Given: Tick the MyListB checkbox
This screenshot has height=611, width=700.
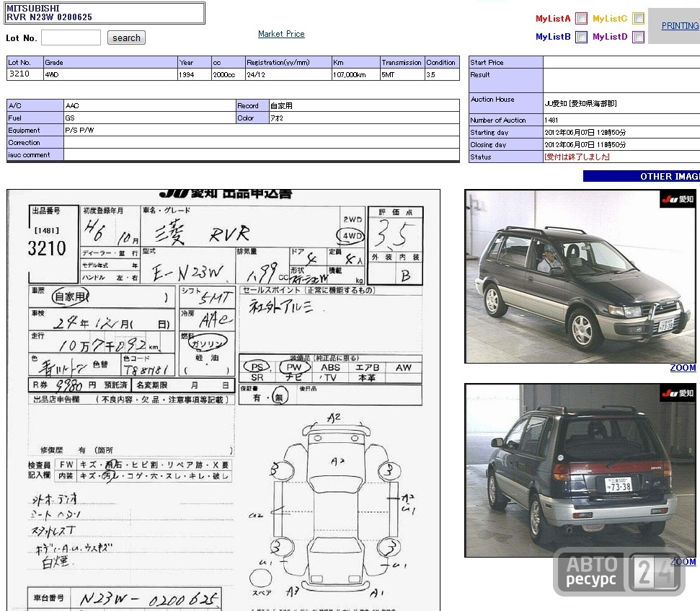Looking at the screenshot, I should (x=581, y=37).
